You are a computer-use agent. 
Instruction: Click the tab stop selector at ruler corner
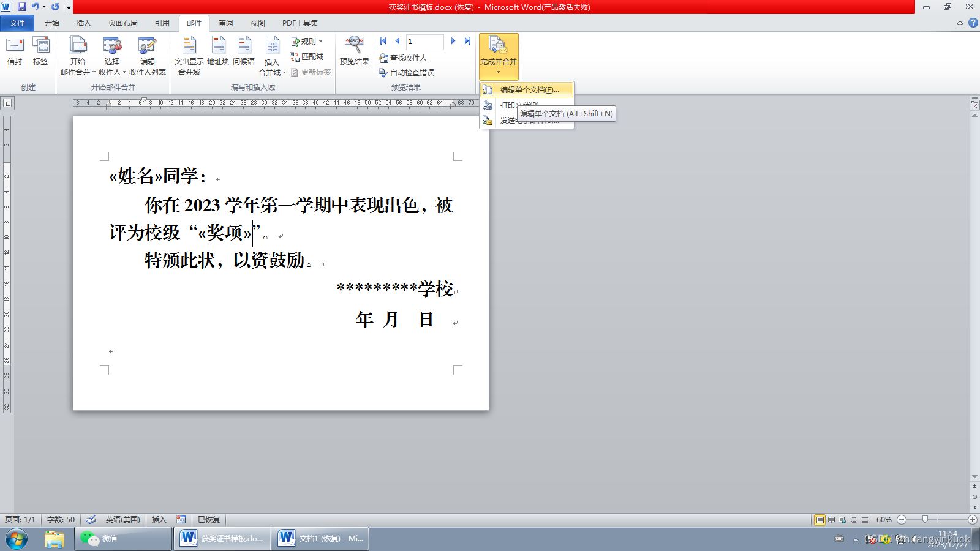point(7,103)
